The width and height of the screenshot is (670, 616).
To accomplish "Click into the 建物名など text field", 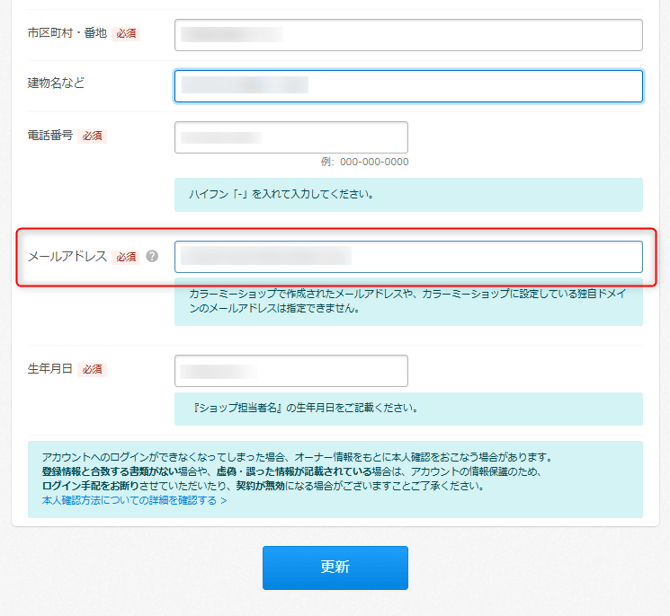I will coord(408,86).
